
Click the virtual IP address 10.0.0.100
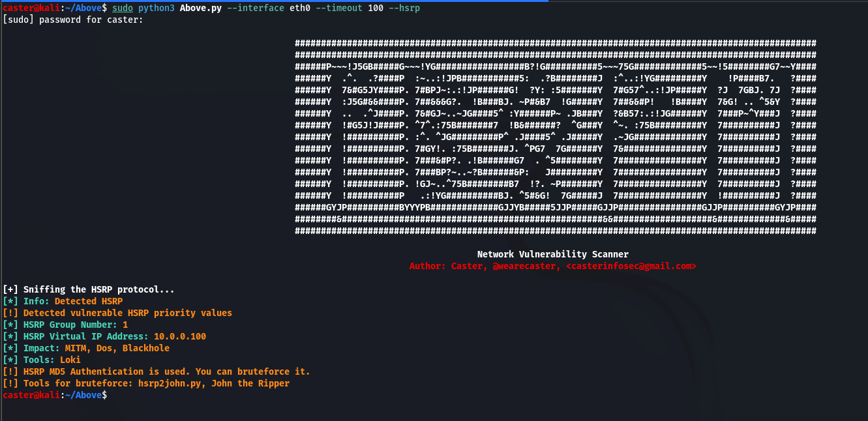click(180, 336)
